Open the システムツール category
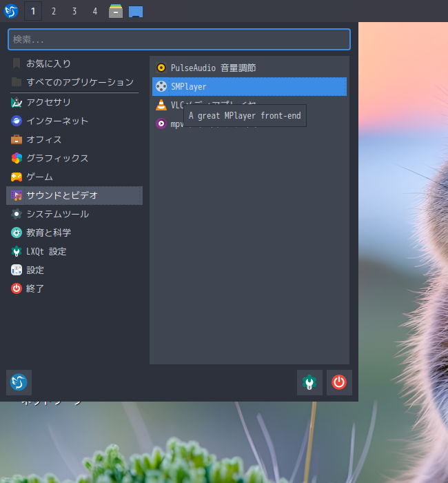 point(74,214)
